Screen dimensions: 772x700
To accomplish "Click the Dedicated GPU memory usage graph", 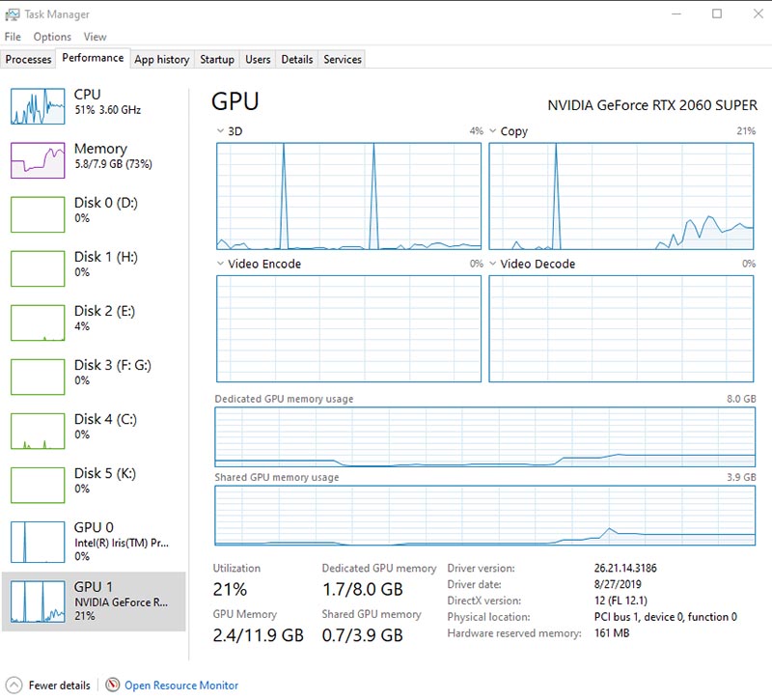I will (485, 437).
